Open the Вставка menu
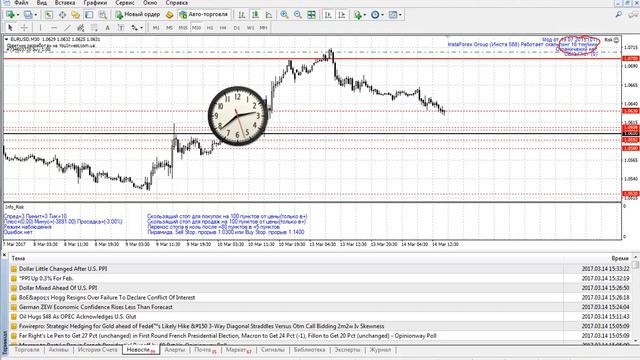 (64, 3)
